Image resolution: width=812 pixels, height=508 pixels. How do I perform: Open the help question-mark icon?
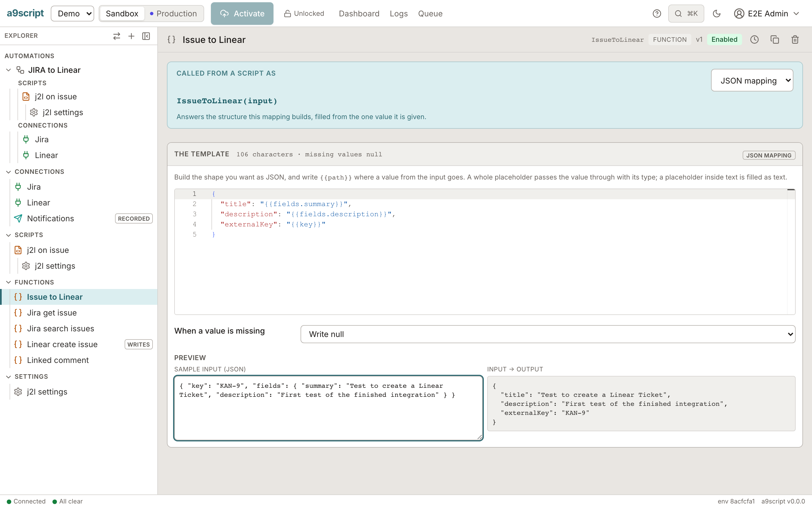click(657, 14)
